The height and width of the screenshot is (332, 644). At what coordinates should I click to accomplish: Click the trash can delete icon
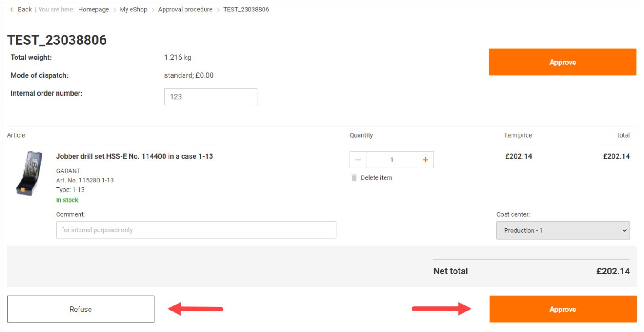pos(354,178)
